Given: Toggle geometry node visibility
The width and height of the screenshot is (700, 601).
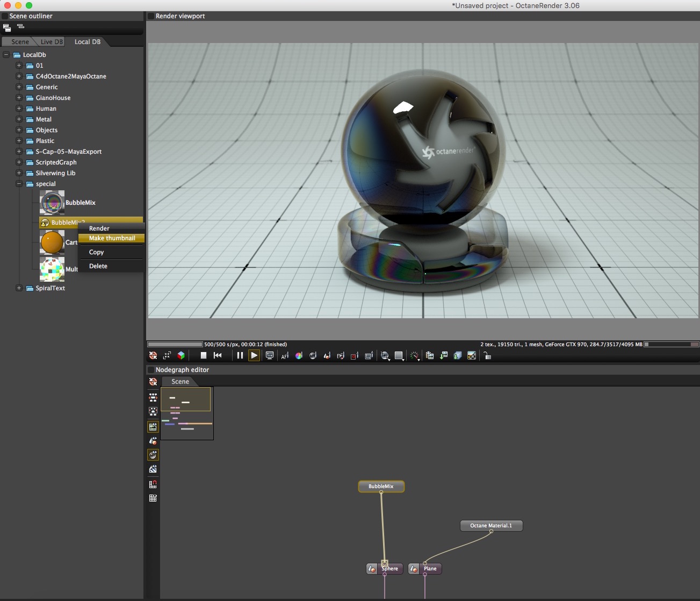Looking at the screenshot, I should (x=153, y=441).
